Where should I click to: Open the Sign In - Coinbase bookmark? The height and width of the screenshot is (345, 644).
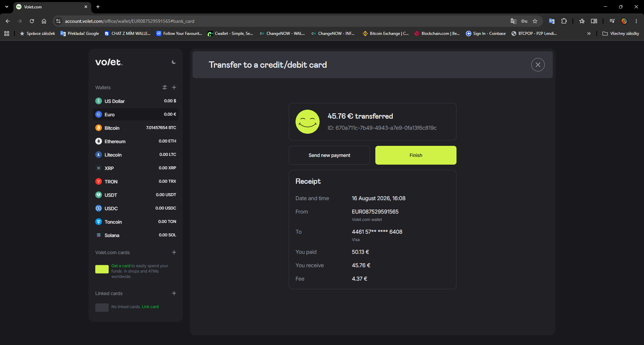point(486,34)
